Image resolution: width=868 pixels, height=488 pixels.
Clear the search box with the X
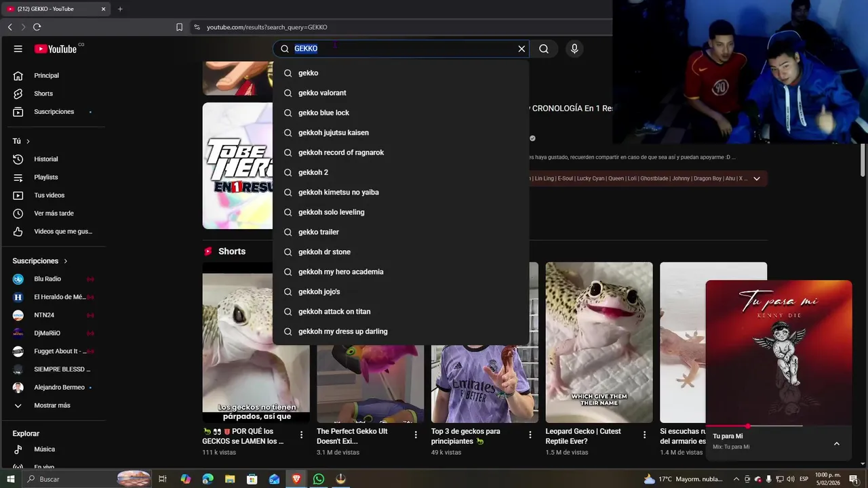(521, 49)
